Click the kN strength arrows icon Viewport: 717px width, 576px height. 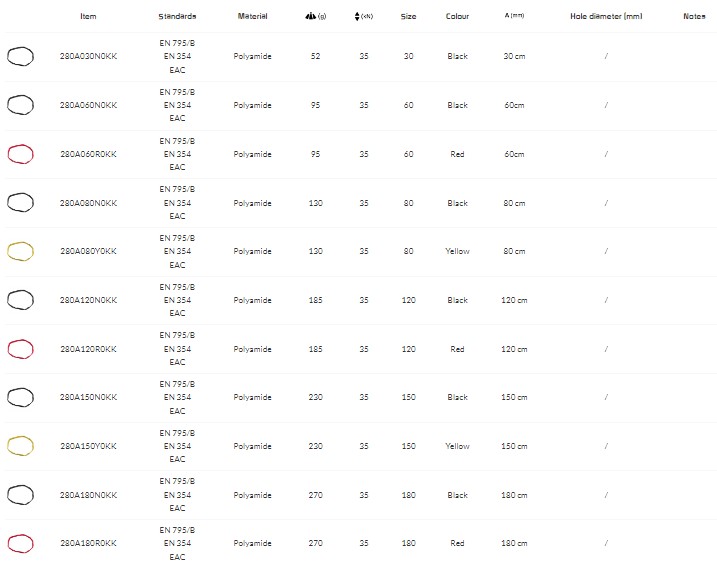(x=358, y=17)
